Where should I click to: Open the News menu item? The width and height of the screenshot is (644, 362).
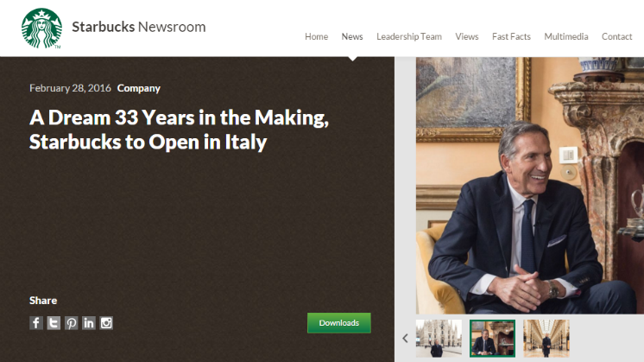click(x=352, y=36)
